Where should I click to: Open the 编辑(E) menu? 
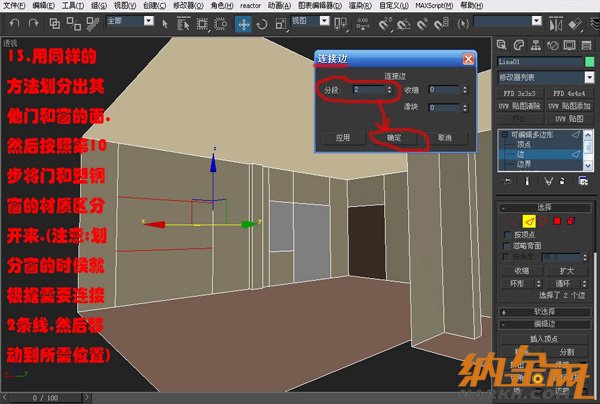tap(43, 5)
